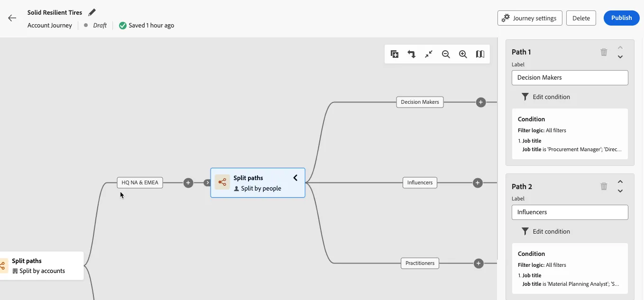Click the multi-select nodes toolbar icon
The image size is (644, 300).
coord(395,54)
